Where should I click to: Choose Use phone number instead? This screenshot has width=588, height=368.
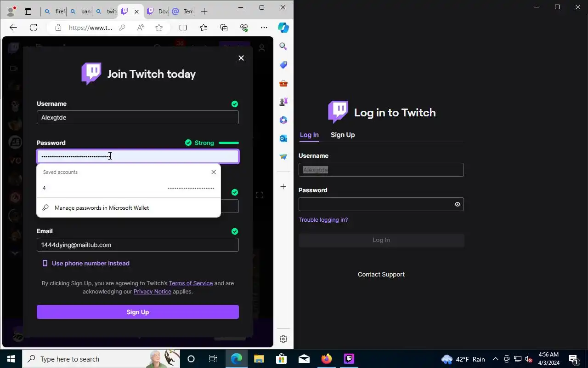(x=86, y=264)
